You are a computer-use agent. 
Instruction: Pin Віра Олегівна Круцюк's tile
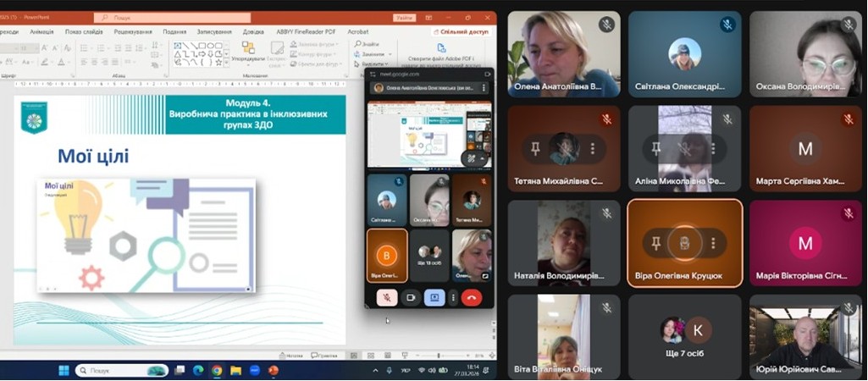pyautogui.click(x=655, y=244)
